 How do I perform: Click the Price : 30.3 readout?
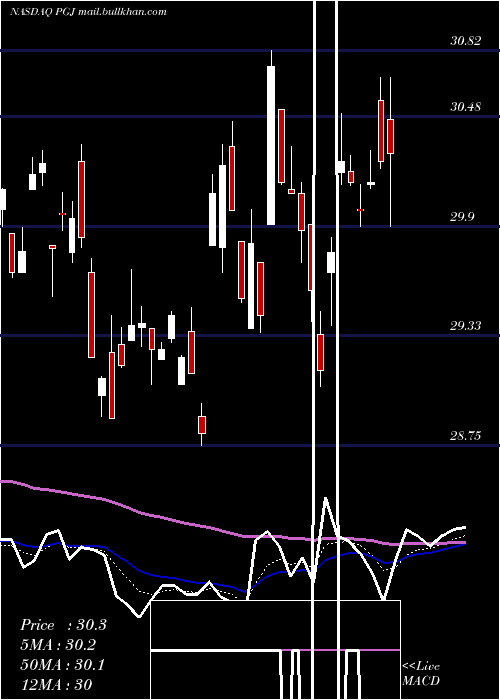click(x=63, y=625)
